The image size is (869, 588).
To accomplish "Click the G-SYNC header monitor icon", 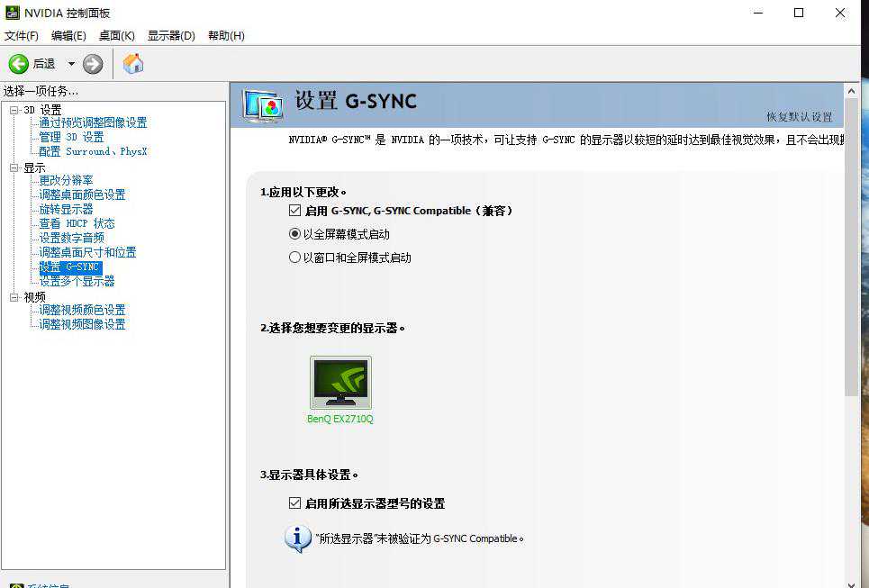I will 263,104.
